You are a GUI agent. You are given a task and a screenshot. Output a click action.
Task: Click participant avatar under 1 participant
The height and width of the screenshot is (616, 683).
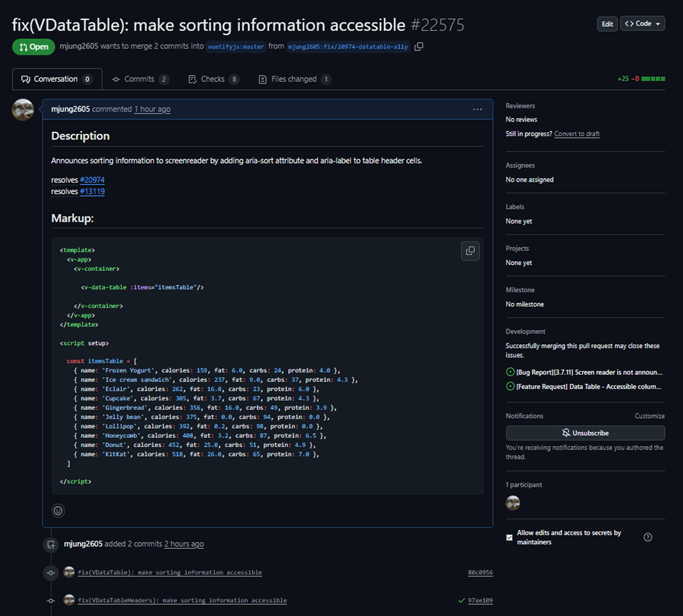point(513,503)
